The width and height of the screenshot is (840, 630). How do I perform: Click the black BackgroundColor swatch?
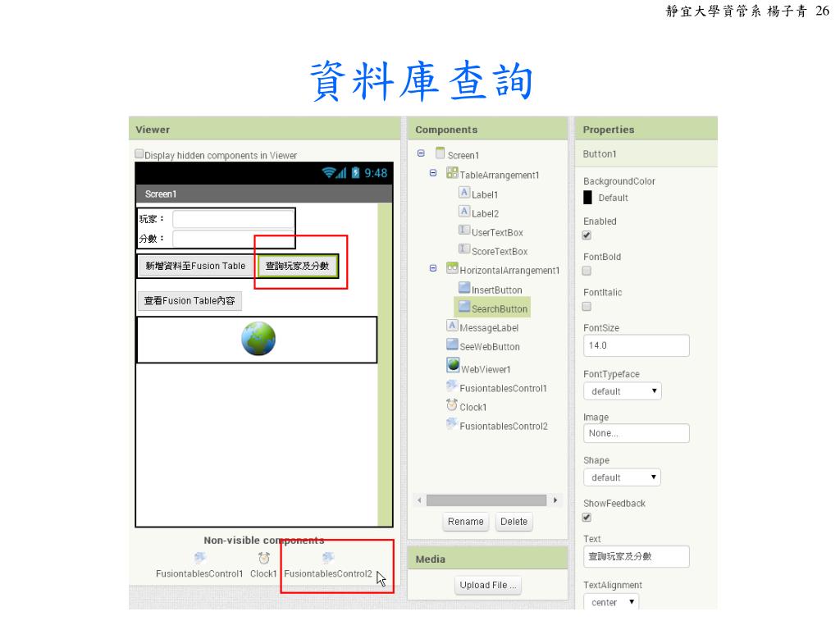click(x=587, y=198)
